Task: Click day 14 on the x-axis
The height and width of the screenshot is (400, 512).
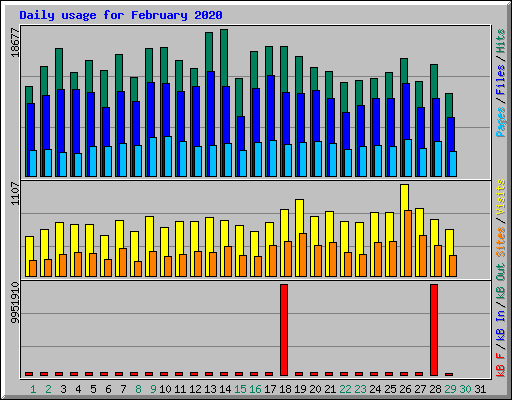Action: [225, 389]
